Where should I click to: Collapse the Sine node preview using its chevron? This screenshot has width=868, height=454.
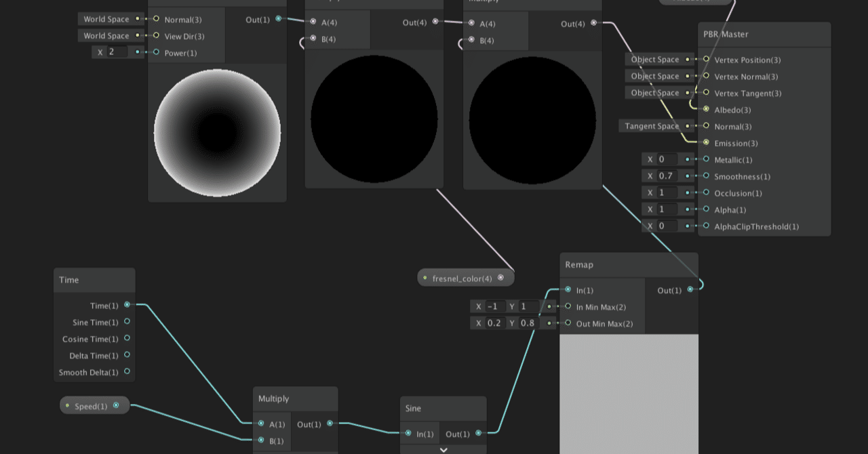443,449
